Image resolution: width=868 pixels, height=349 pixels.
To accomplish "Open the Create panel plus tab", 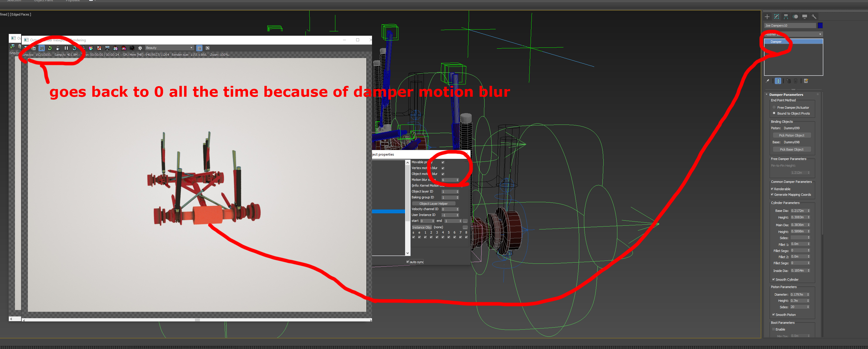I will pos(767,16).
